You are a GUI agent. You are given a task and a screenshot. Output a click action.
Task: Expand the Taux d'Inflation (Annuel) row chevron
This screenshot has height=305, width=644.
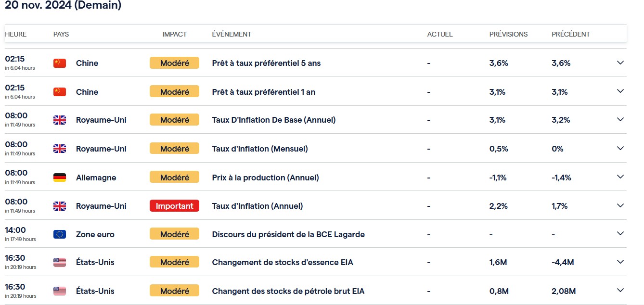(620, 205)
